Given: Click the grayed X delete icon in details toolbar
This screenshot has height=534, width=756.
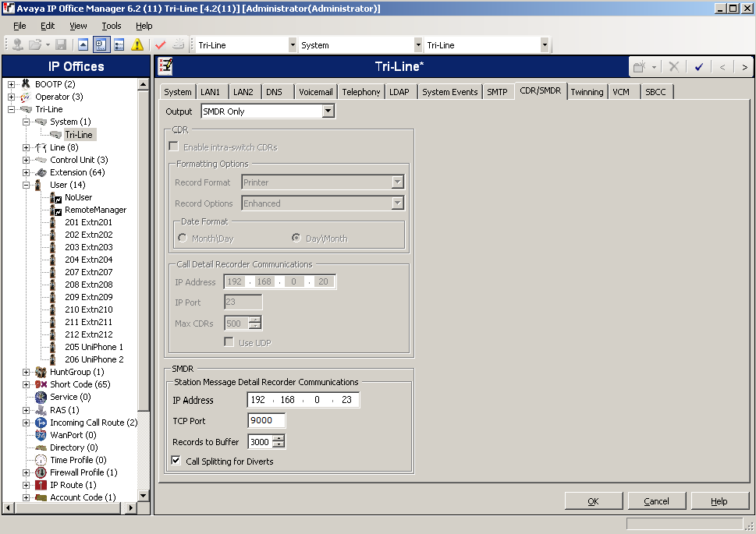Looking at the screenshot, I should [x=674, y=67].
